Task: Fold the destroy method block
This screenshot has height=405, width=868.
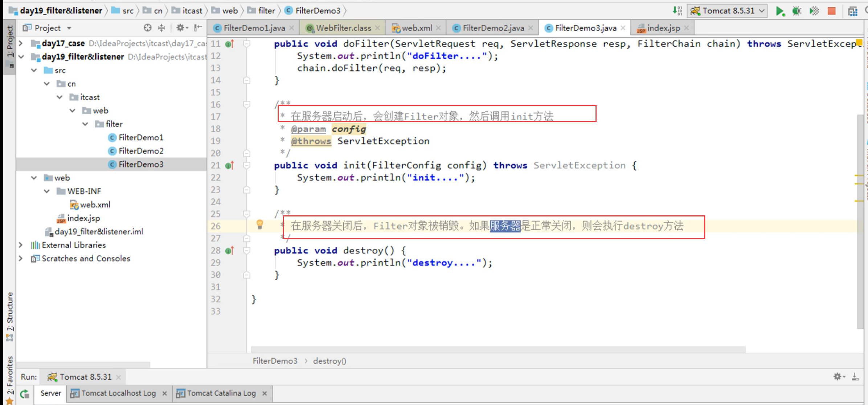Action: [x=246, y=251]
